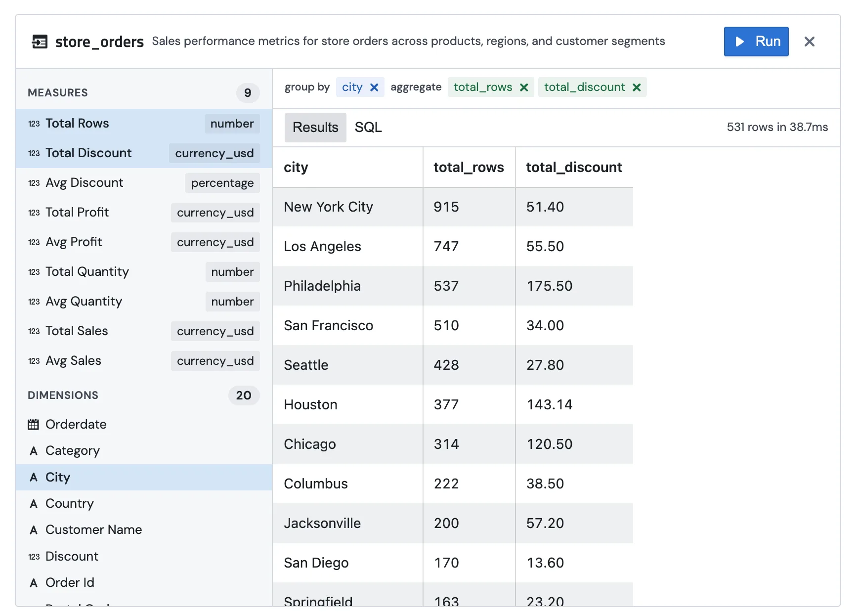Select the Category dimension

[x=144, y=451]
